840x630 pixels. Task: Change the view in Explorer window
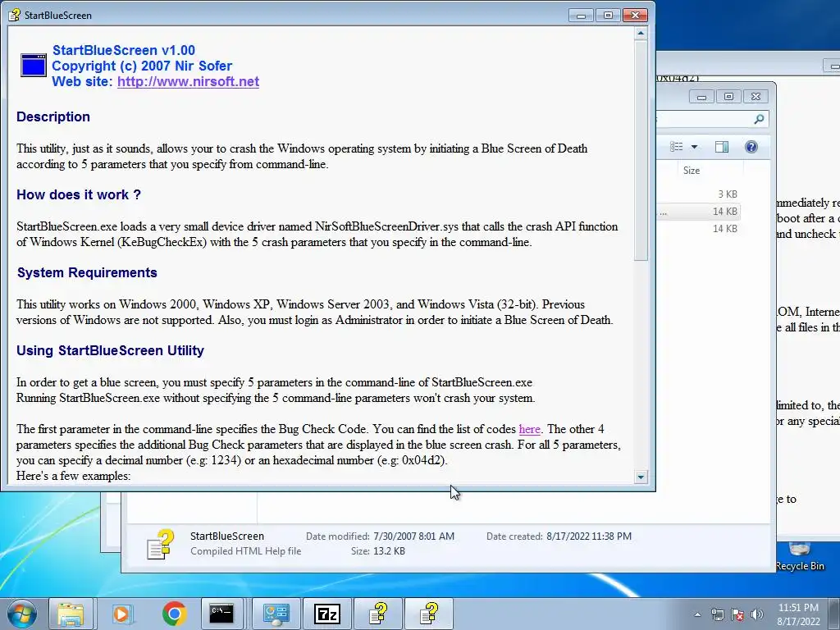[677, 147]
